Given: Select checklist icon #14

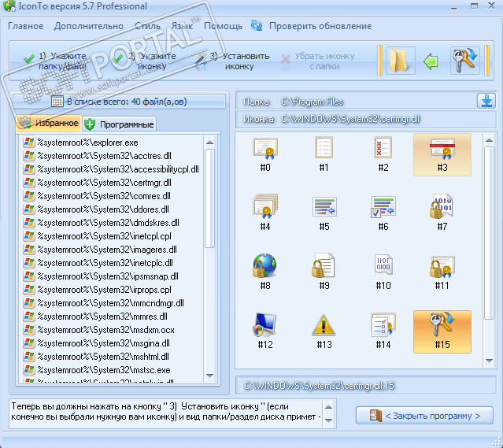Looking at the screenshot, I should click(x=383, y=331).
